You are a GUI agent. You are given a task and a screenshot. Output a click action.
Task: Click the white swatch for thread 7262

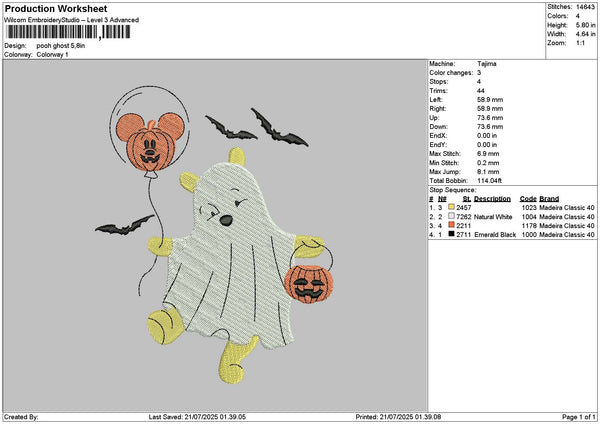[x=452, y=216]
